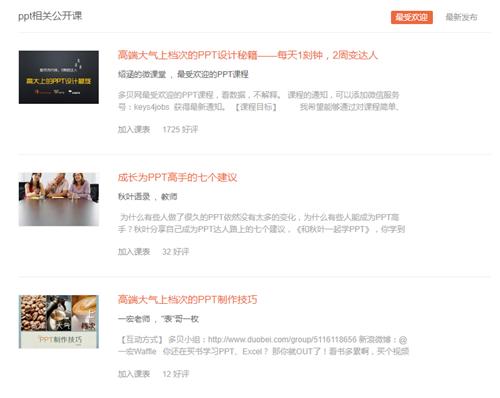Select the 最受欢迎 sorting tab

click(412, 17)
